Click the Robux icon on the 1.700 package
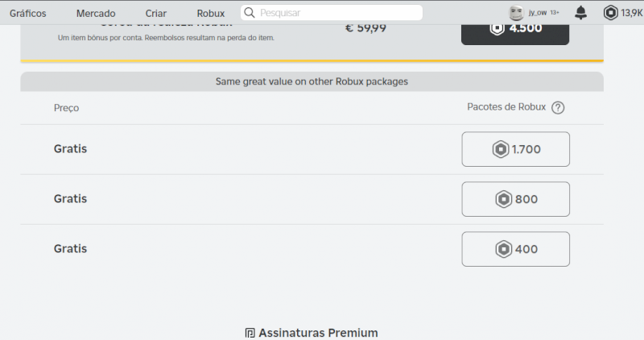Screen dimensions: 644x340 (500, 149)
